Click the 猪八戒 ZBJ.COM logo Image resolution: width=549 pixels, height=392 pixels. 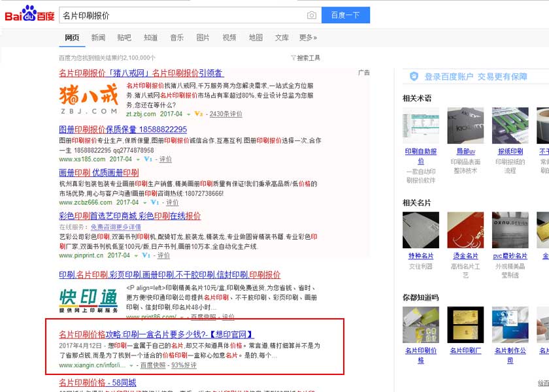89,99
